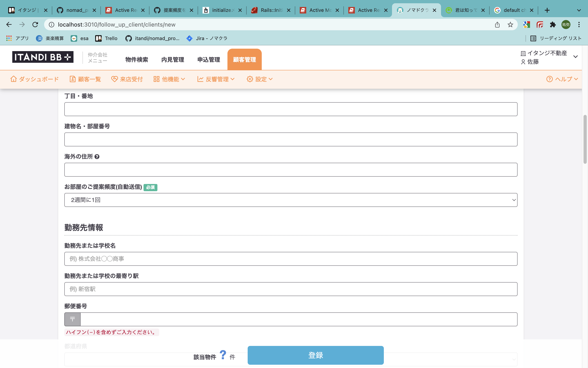Screen dimensions: 588x368
Task: Click the 登録 register button
Action: [x=316, y=355]
